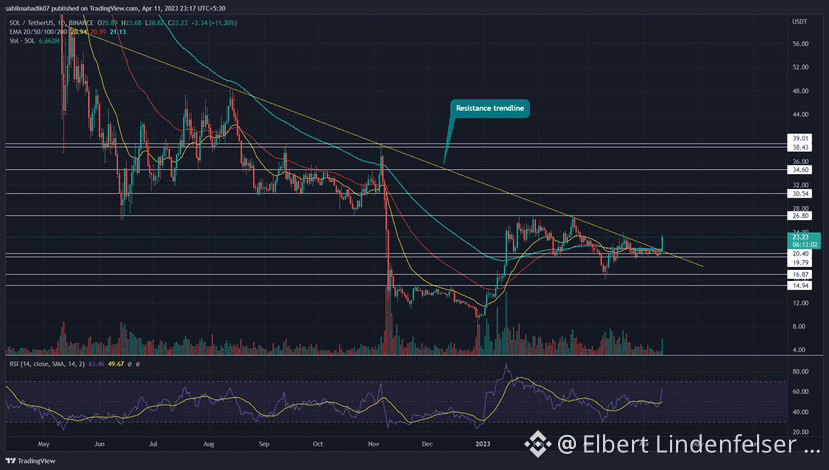Click the +2.34 (+11.20%) price change value
Screen dimensions: 829x470
pos(214,23)
